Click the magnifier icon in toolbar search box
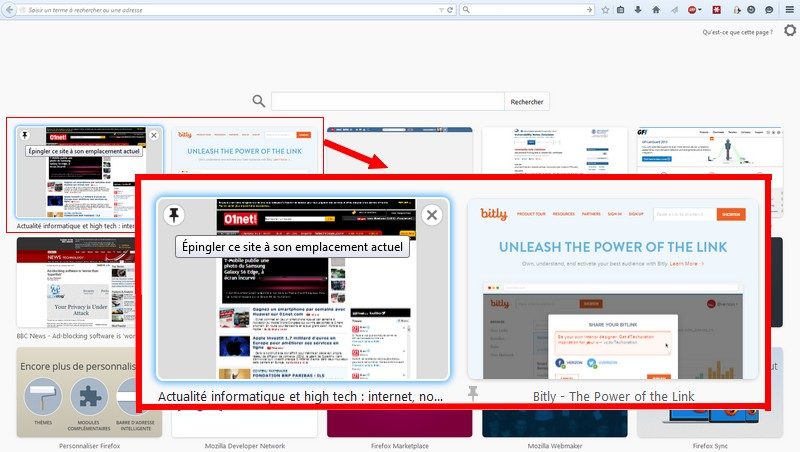800x452 pixels. pos(466,10)
